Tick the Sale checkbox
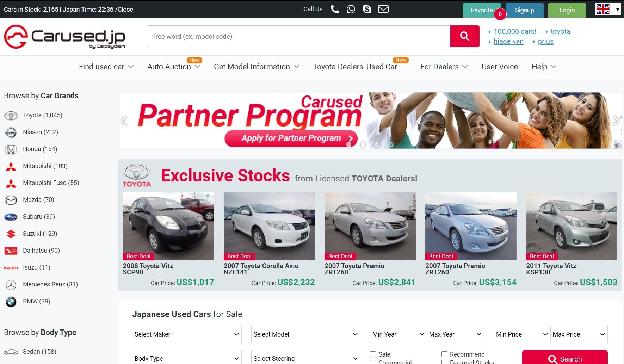 [x=373, y=354]
